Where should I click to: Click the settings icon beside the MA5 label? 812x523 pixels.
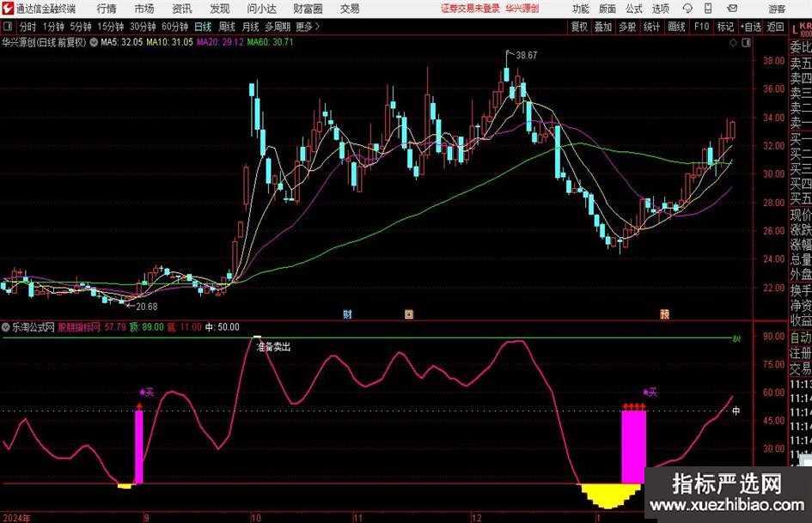tap(93, 41)
